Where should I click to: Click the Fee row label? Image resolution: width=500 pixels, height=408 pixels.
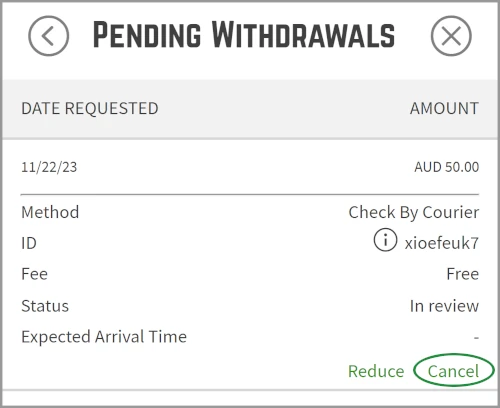(x=35, y=274)
